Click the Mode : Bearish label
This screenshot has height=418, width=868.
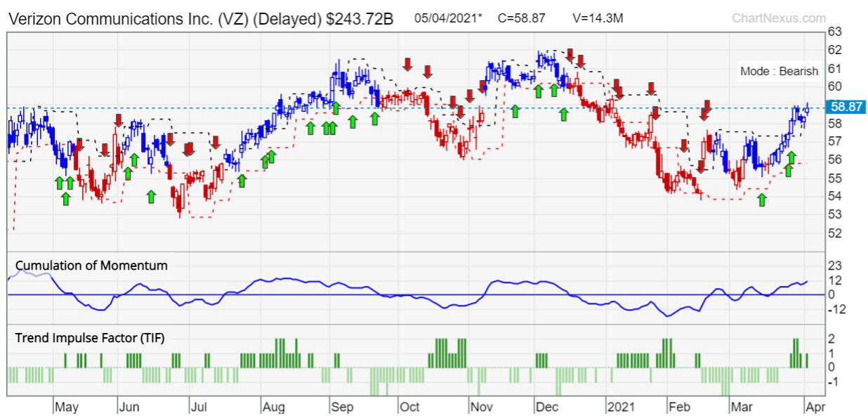pos(780,71)
